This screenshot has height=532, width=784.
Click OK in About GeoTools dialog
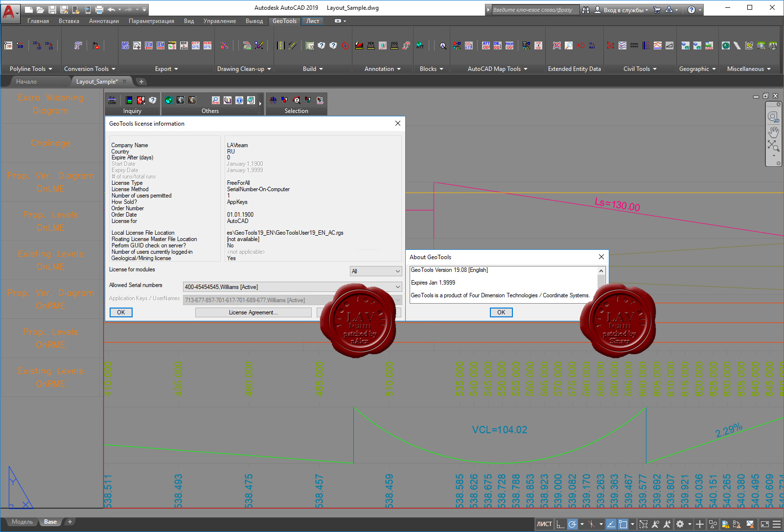click(x=501, y=312)
